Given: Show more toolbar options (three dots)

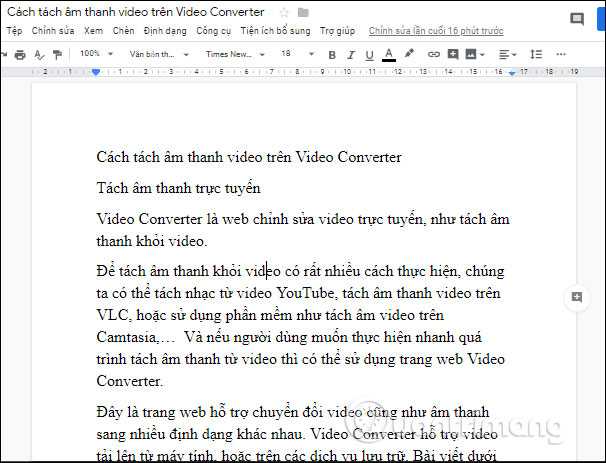Looking at the screenshot, I should point(561,54).
